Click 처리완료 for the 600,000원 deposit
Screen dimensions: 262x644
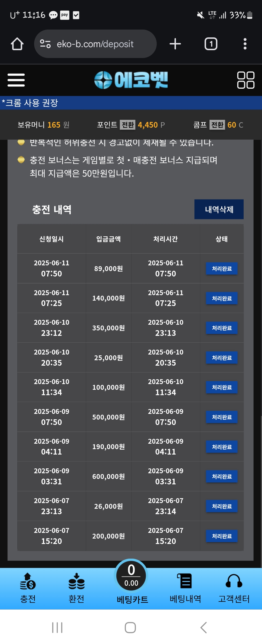point(222,476)
